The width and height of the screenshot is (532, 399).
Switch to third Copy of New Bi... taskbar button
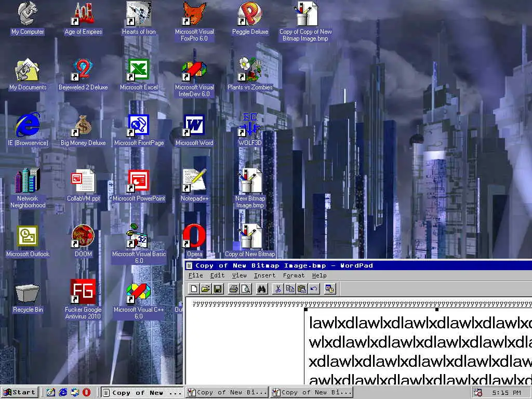[312, 393]
